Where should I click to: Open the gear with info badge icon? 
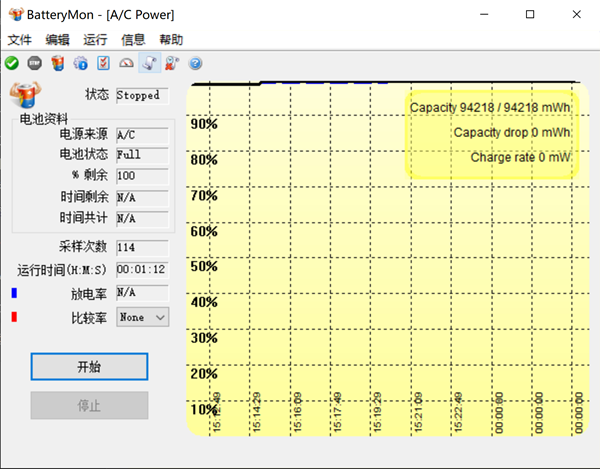click(x=81, y=63)
